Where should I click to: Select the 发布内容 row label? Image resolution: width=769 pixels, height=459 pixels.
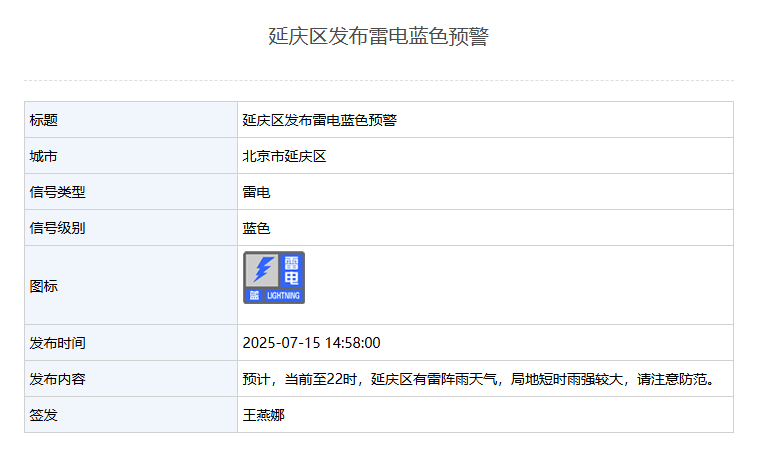(x=58, y=379)
